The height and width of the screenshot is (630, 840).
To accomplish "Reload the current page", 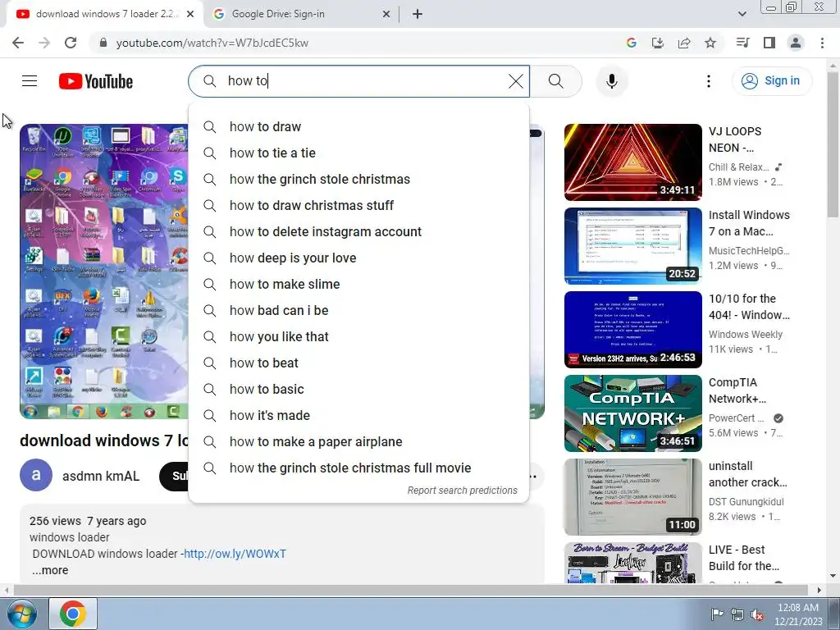I will click(71, 43).
